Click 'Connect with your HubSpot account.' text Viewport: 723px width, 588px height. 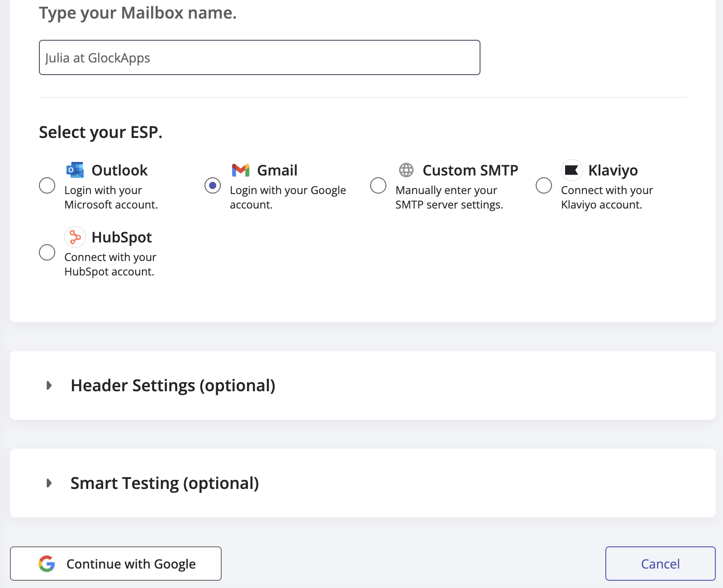click(110, 264)
